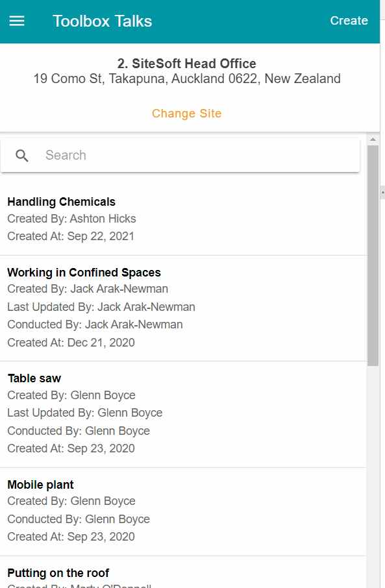Click the 19 Como St address text
Screen dimensions: 385x588
tap(187, 79)
